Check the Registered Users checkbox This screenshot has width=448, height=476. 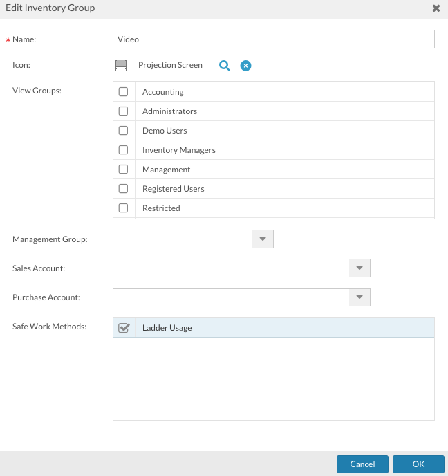124,189
